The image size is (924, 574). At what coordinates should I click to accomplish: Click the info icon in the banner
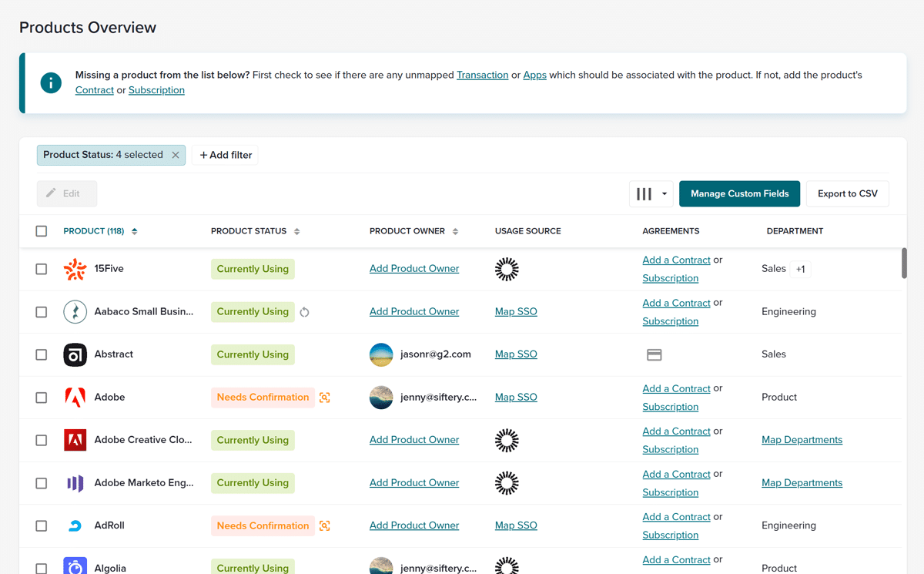coord(51,82)
